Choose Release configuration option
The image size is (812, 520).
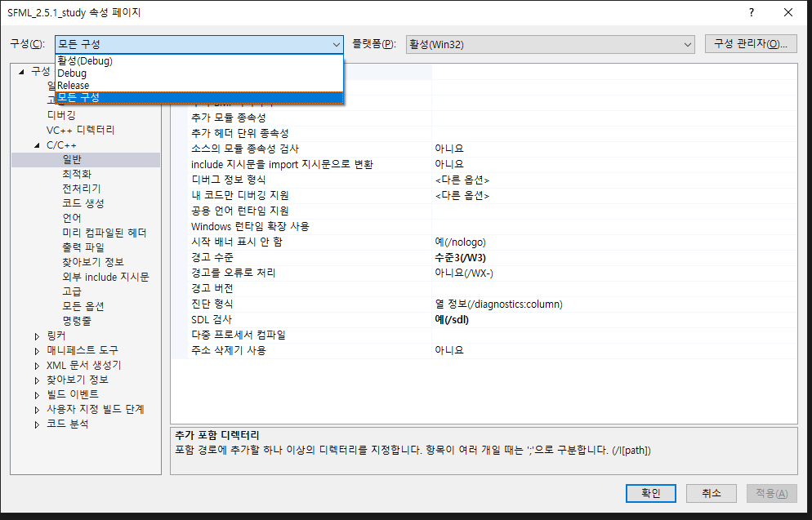click(199, 86)
